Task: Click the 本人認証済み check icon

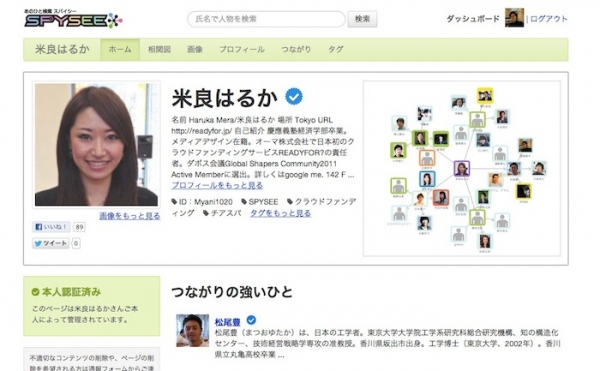Action: (36, 292)
